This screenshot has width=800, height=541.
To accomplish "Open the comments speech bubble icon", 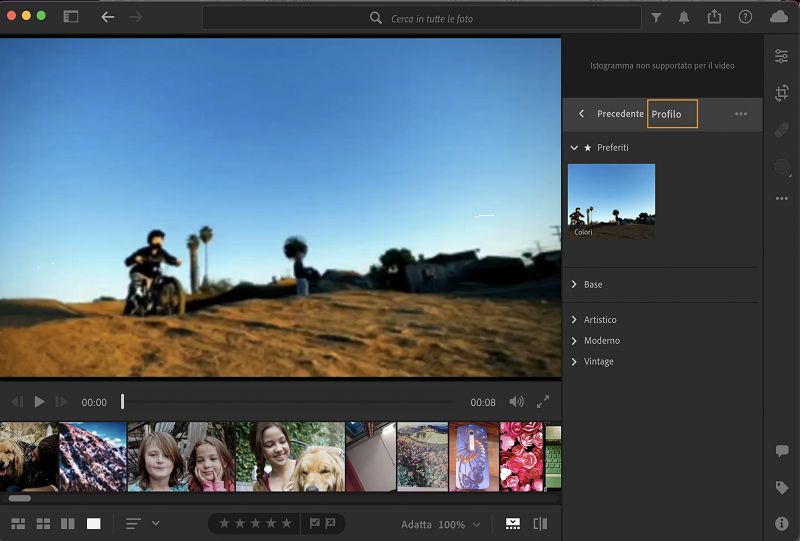I will (x=782, y=451).
